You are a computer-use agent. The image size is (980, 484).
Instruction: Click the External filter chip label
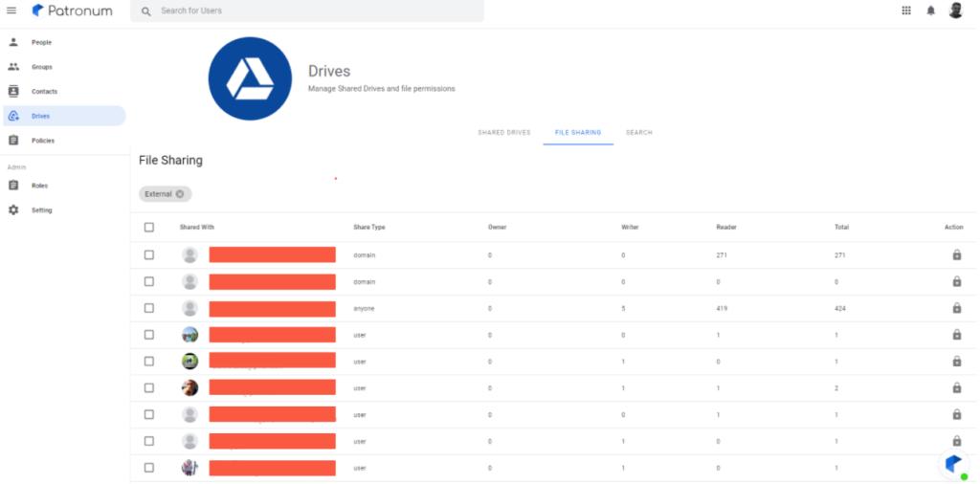pyautogui.click(x=158, y=194)
